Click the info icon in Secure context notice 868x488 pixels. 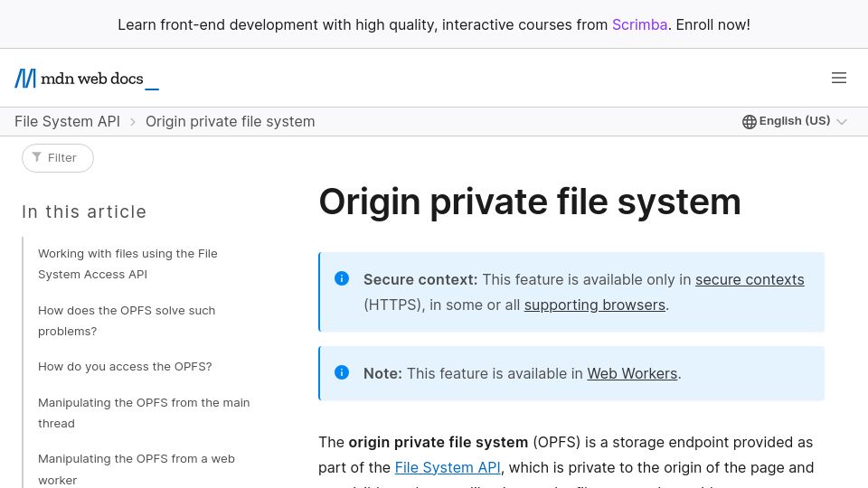[342, 278]
